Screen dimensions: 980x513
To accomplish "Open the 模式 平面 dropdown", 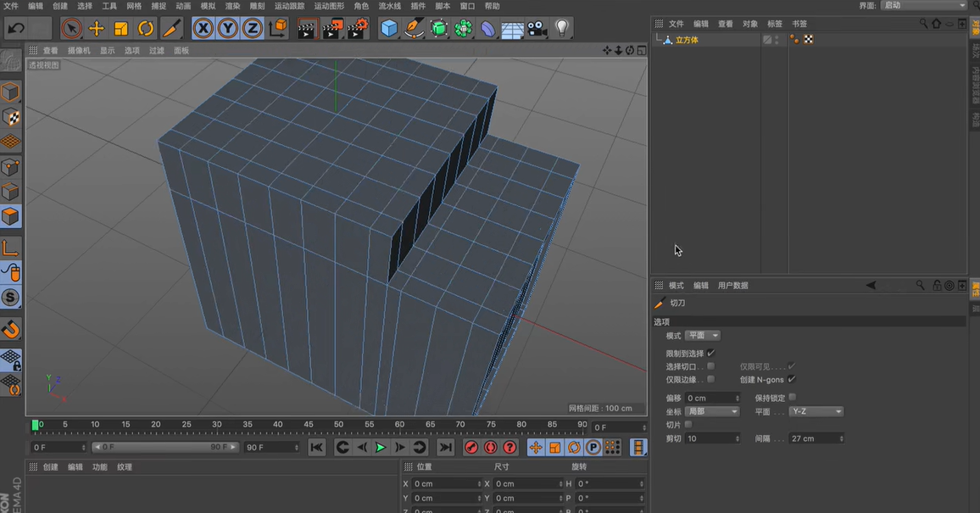I will pos(702,335).
